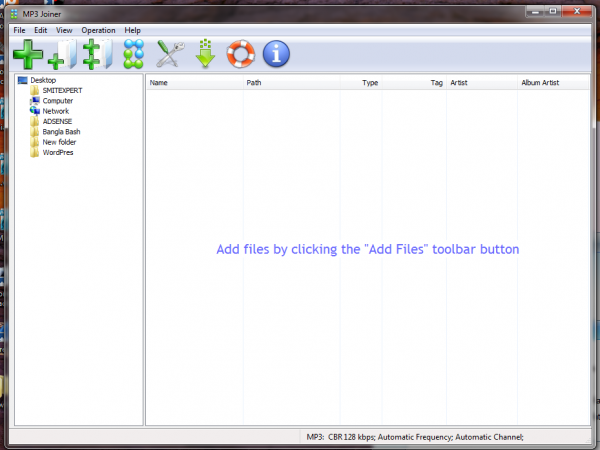Open the Edit menu
The width and height of the screenshot is (600, 450).
coord(41,30)
